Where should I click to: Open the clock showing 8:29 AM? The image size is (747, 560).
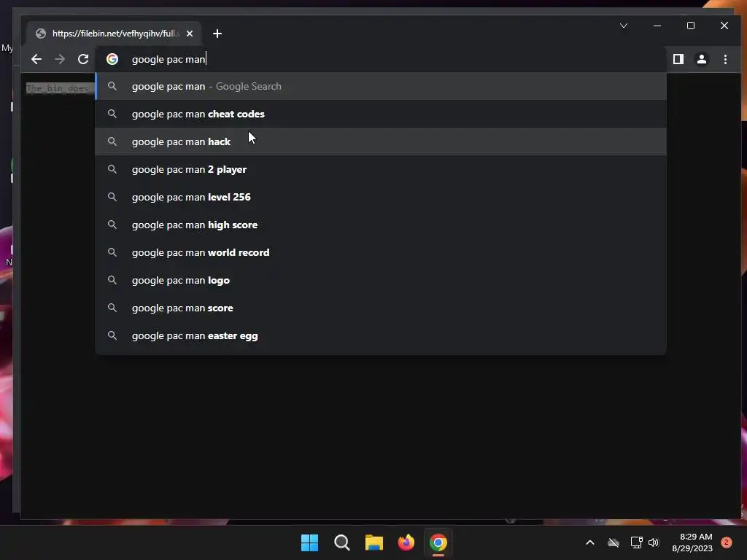pos(693,542)
